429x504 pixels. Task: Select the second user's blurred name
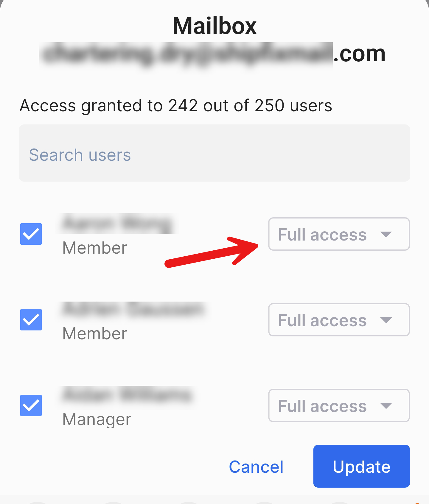click(133, 310)
